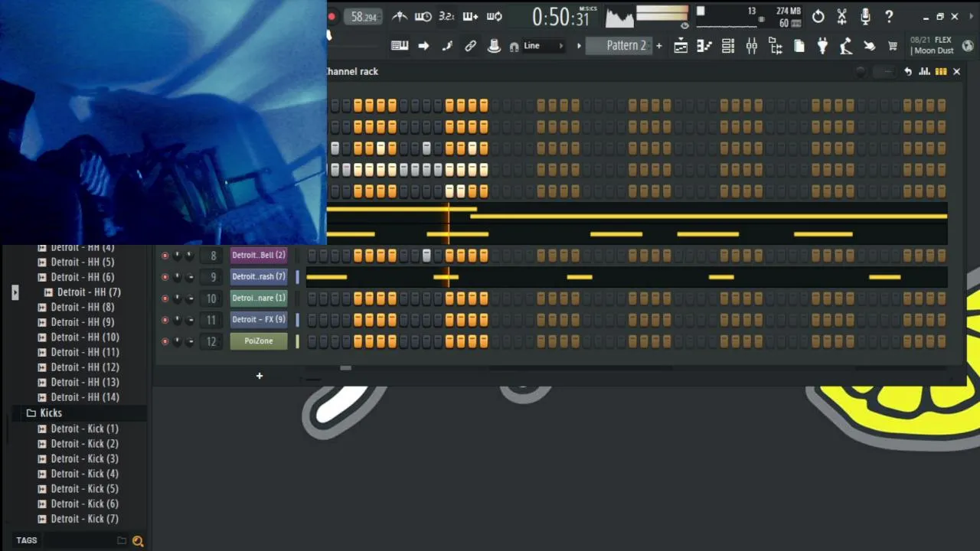Open the graph editor in channel rack header
980x551 pixels.
[x=924, y=71]
